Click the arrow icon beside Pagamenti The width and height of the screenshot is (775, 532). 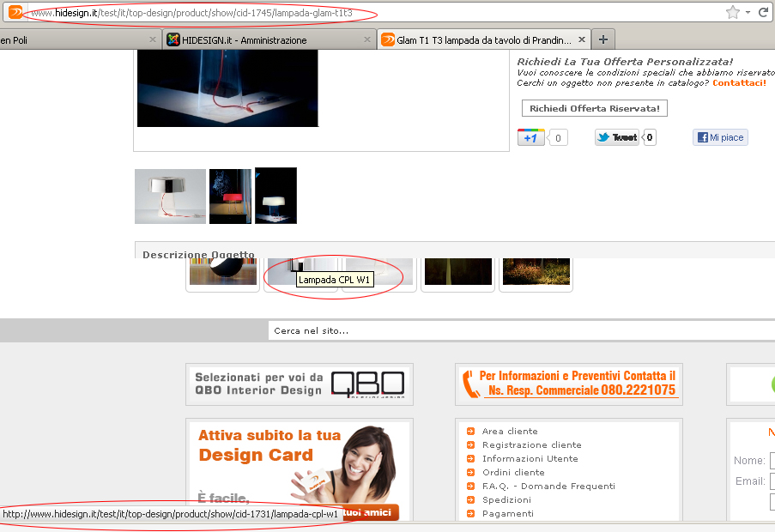pyautogui.click(x=470, y=514)
